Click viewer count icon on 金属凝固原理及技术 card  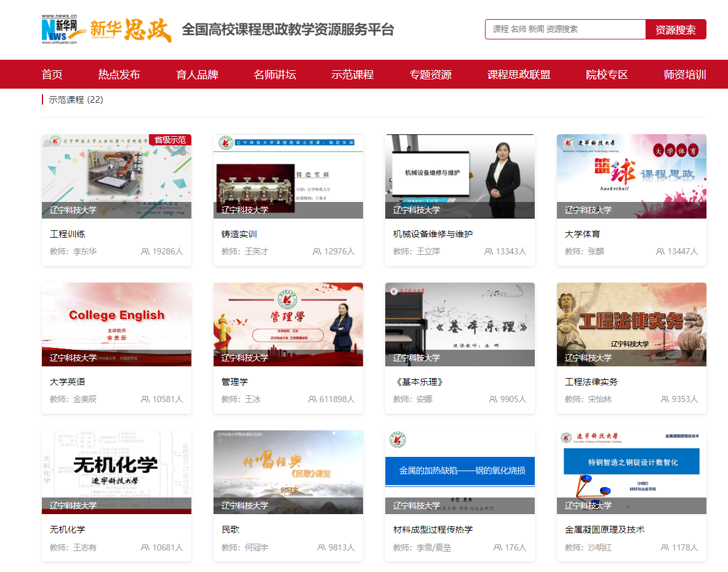pos(665,547)
